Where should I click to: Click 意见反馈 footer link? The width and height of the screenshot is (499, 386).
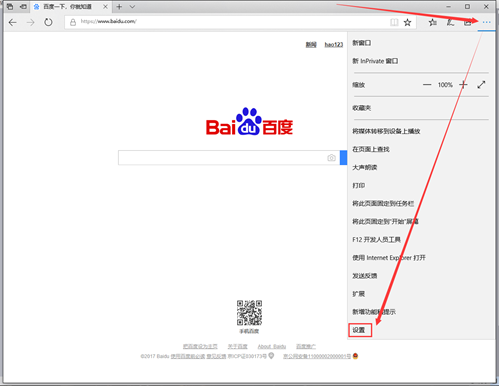pos(216,356)
